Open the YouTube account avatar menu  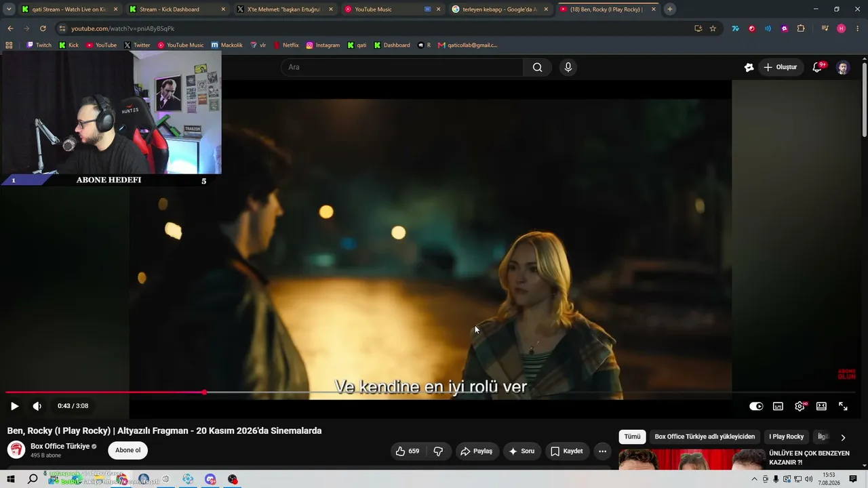pos(842,68)
